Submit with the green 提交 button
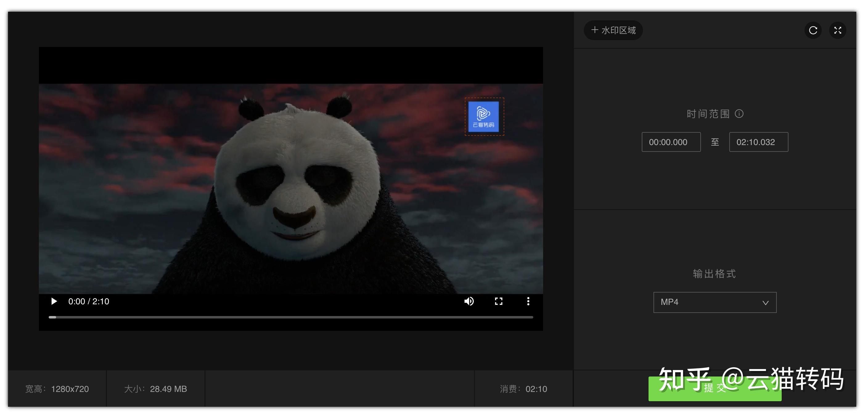This screenshot has width=868, height=416. pos(715,389)
